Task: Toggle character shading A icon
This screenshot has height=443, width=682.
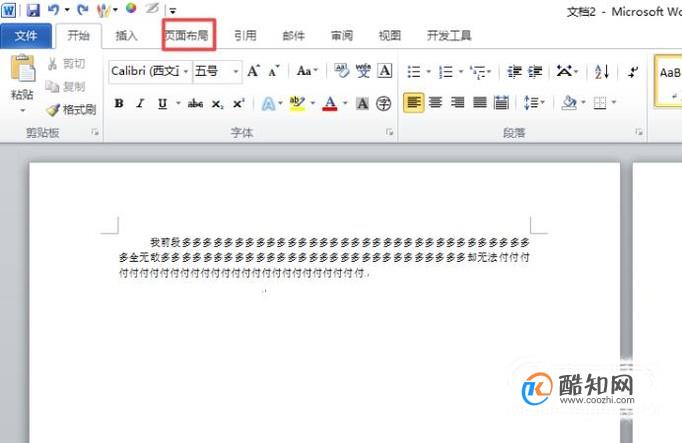Action: 362,103
